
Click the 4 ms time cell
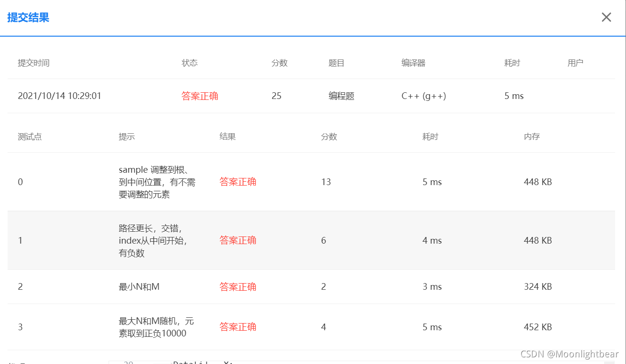point(432,240)
